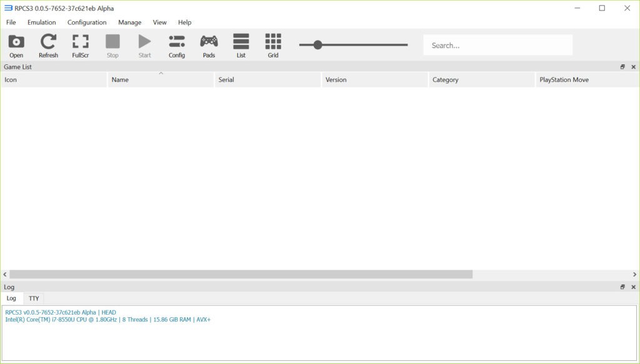Minimize the RPCS3 window

[577, 8]
